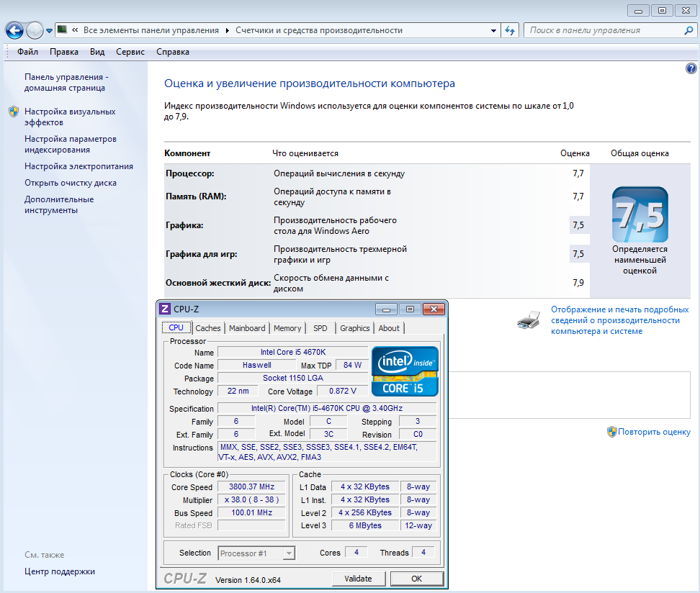This screenshot has height=593, width=700.
Task: Open the Вид menu
Action: 97,52
